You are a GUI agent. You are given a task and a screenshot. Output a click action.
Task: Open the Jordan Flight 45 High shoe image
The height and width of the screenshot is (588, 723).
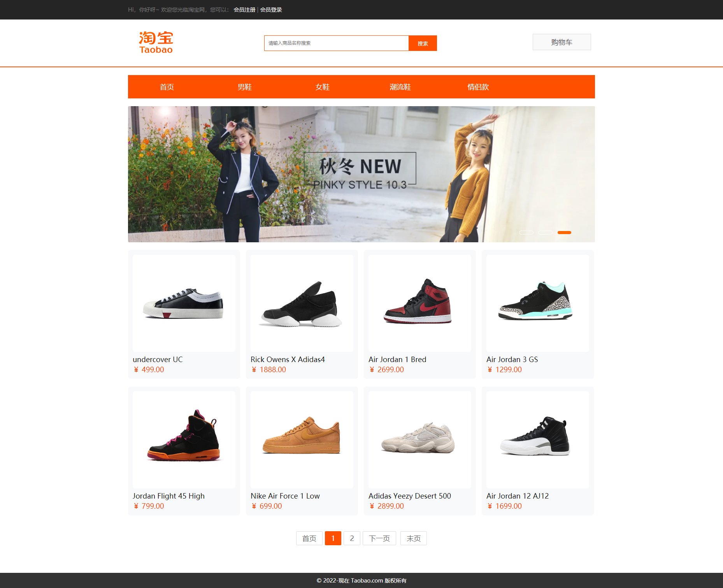(184, 440)
